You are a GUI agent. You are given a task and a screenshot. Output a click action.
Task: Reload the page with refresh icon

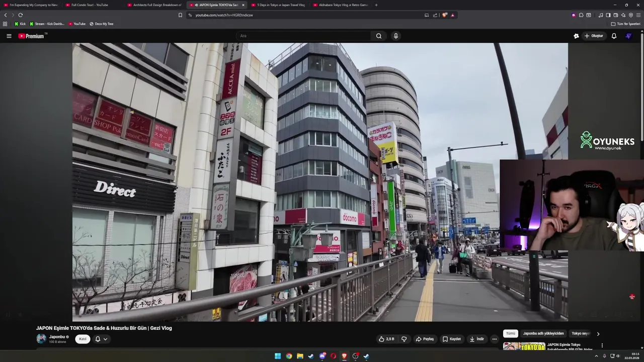[21, 15]
